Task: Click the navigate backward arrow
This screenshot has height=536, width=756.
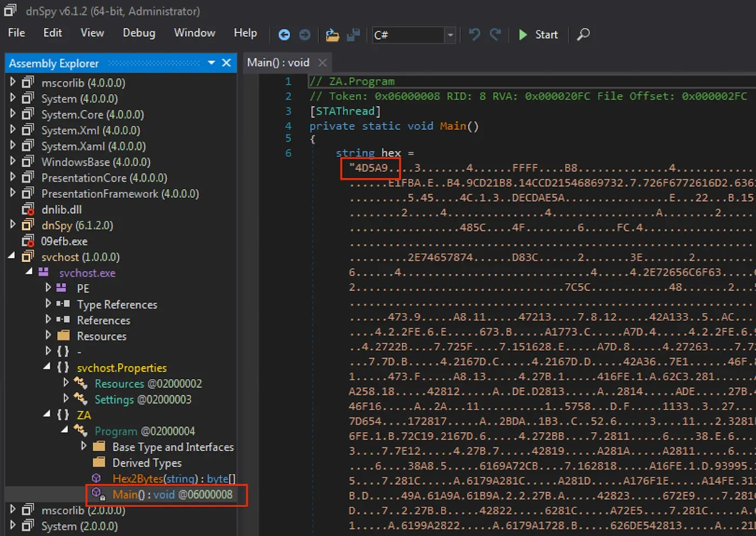Action: (x=283, y=35)
